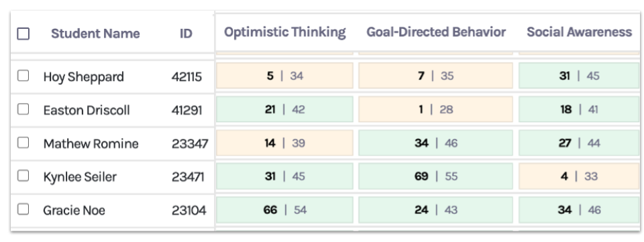
Task: Tick the checkbox for Easton Driscoll
Action: (x=23, y=109)
